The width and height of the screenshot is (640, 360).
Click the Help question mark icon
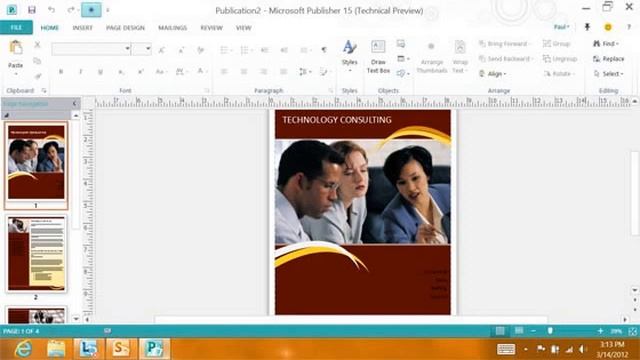[629, 27]
